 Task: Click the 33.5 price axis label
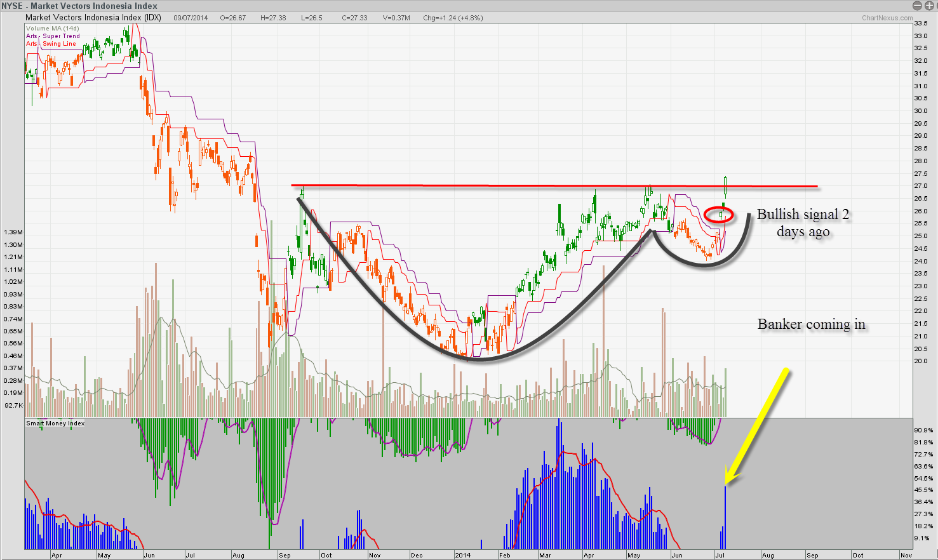(920, 23)
